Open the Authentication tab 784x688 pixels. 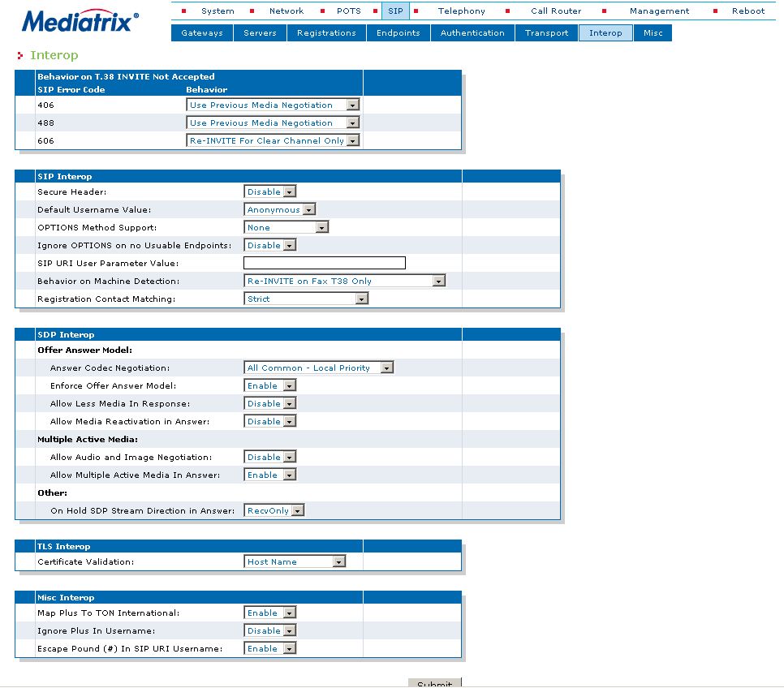(x=472, y=33)
